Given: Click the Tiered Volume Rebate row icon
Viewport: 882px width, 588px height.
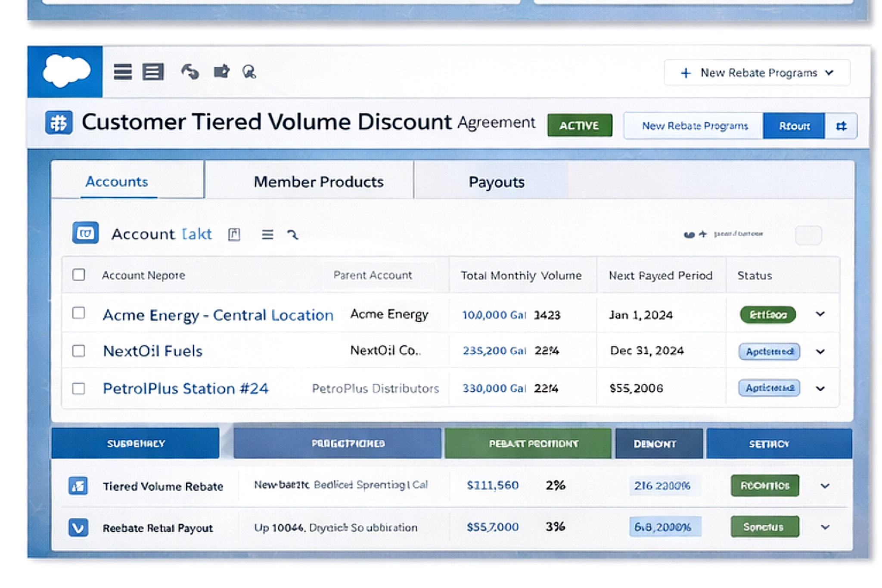Looking at the screenshot, I should [x=78, y=486].
